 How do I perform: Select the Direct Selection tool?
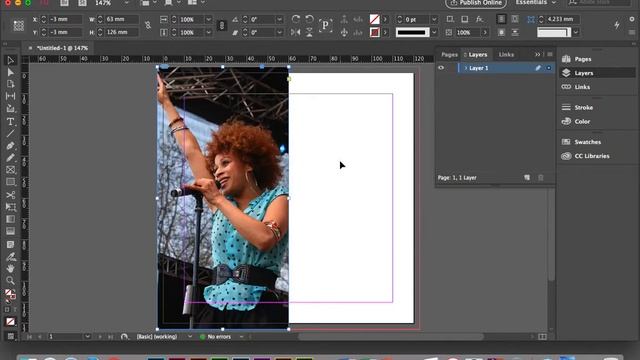[x=11, y=72]
